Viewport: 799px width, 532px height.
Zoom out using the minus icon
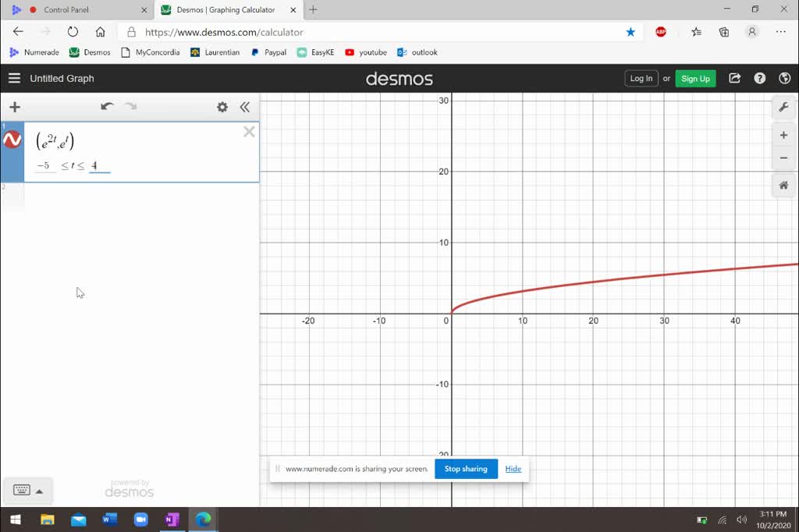[x=783, y=158]
